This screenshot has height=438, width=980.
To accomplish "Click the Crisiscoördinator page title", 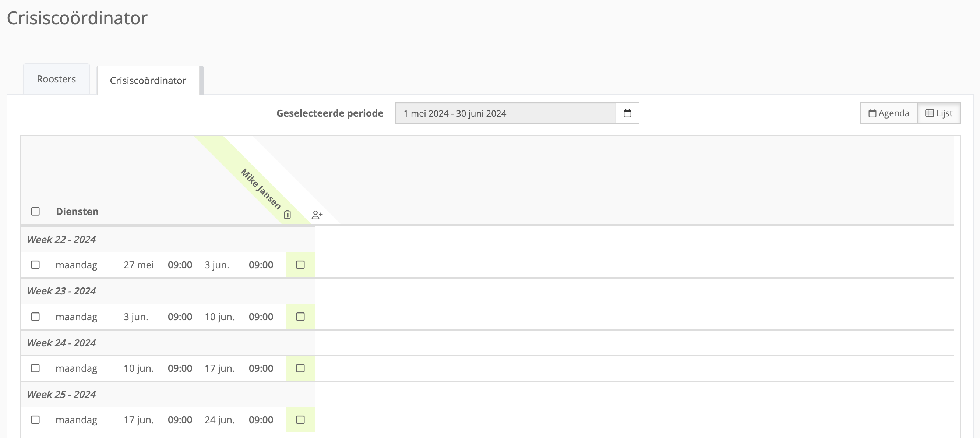I will coord(77,18).
